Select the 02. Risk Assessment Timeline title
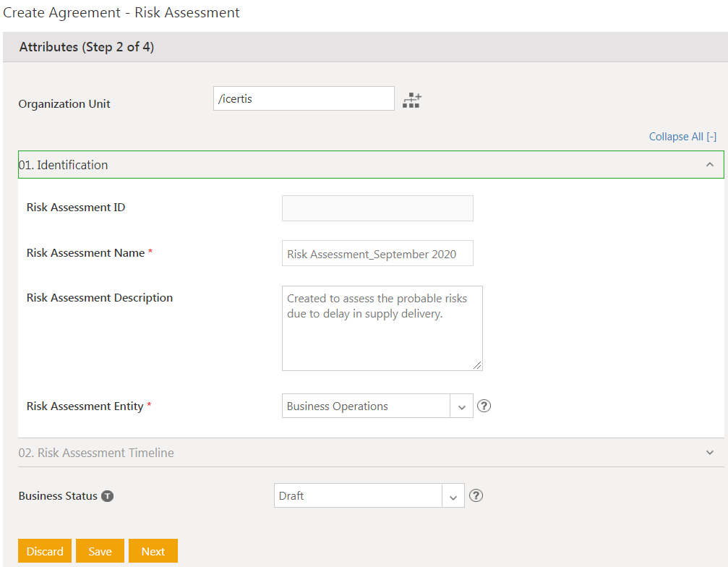Image resolution: width=728 pixels, height=567 pixels. tap(96, 453)
